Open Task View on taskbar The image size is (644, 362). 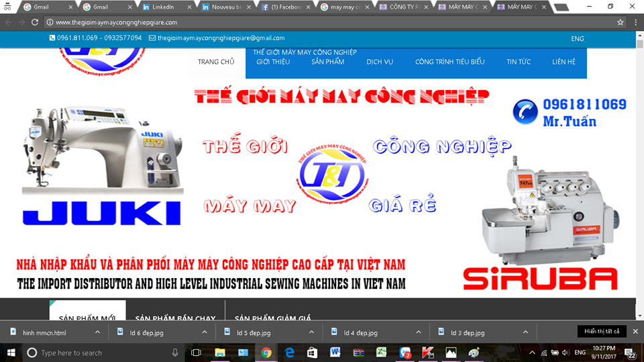(x=197, y=353)
